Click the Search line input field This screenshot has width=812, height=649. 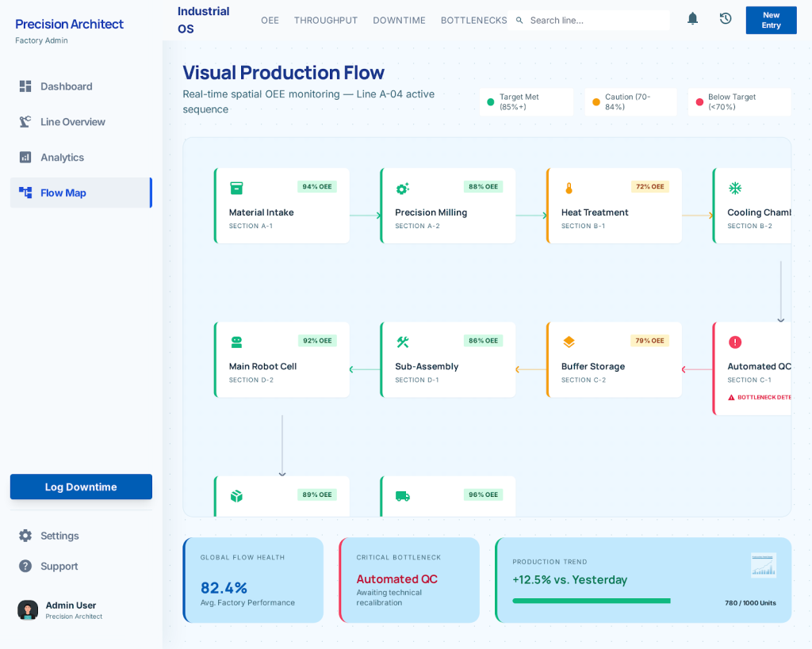[x=595, y=21]
